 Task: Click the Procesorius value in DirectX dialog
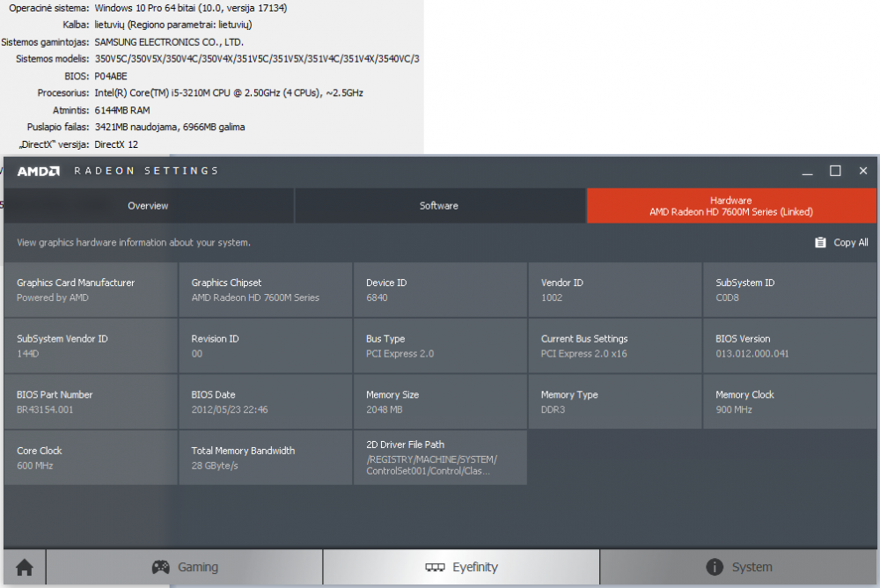[x=229, y=93]
